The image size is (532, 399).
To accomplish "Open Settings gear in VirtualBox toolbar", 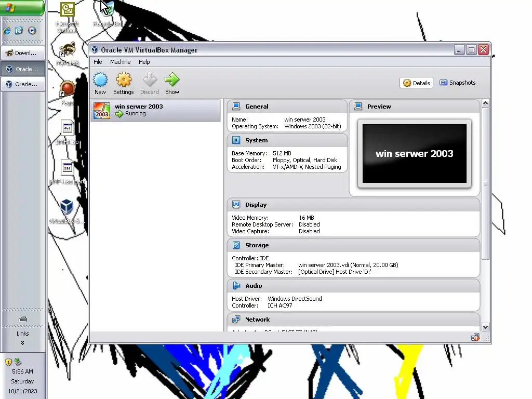I will click(x=124, y=83).
